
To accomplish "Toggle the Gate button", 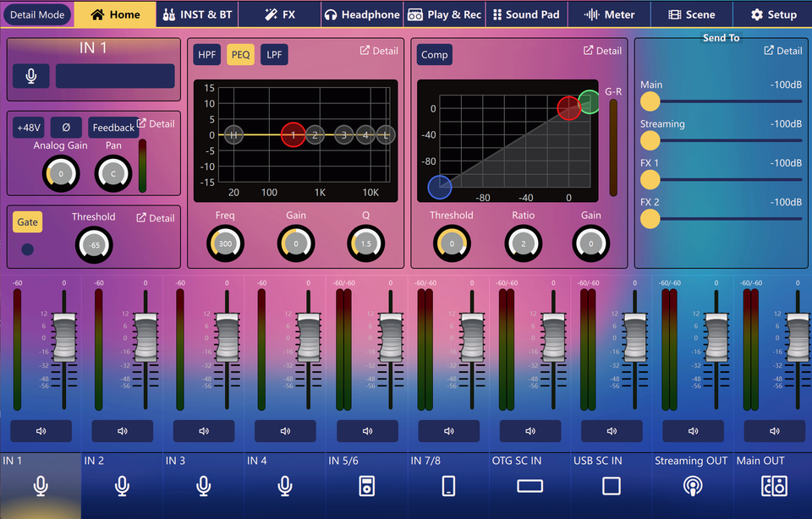I will click(28, 222).
